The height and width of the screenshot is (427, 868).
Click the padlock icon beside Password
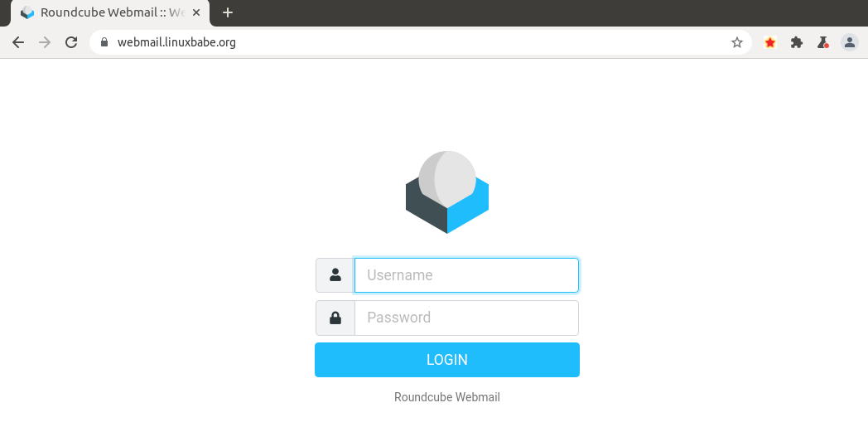pos(335,318)
